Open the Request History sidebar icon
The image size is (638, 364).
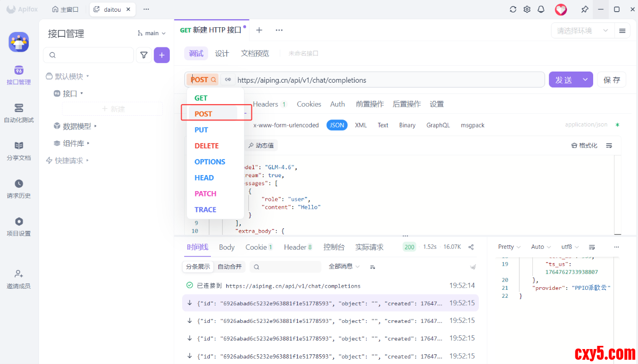point(19,188)
